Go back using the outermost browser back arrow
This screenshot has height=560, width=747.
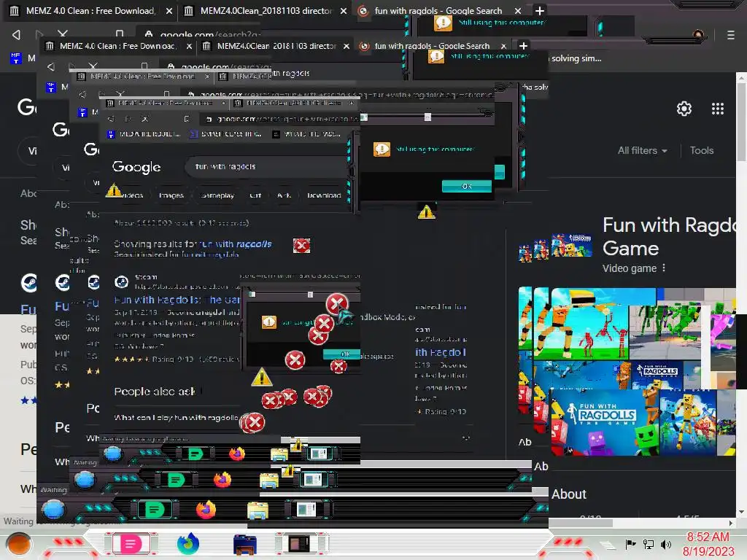[16, 35]
